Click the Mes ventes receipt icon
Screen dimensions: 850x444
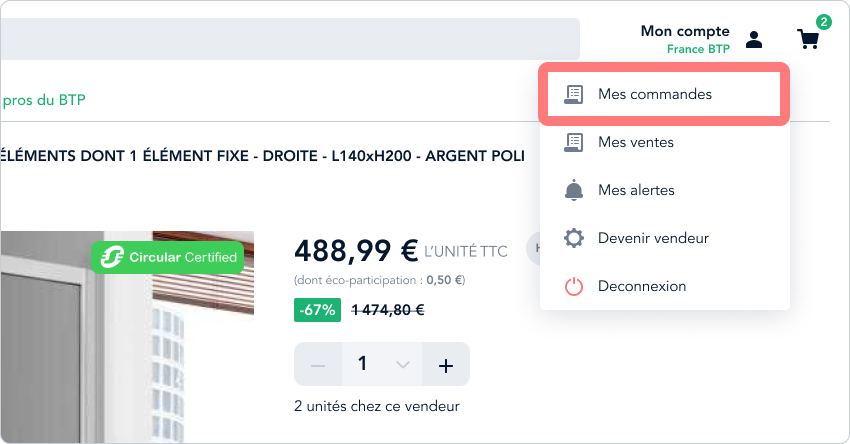click(x=574, y=143)
